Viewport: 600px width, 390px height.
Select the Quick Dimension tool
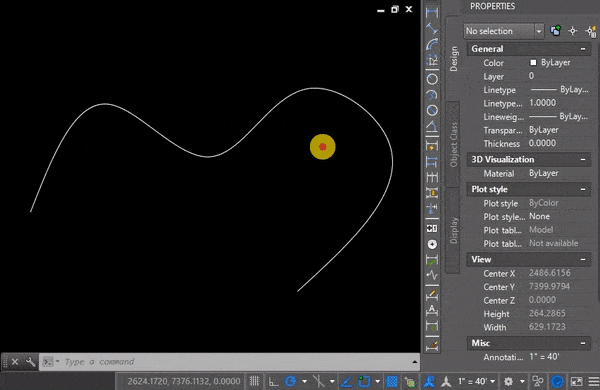432,146
